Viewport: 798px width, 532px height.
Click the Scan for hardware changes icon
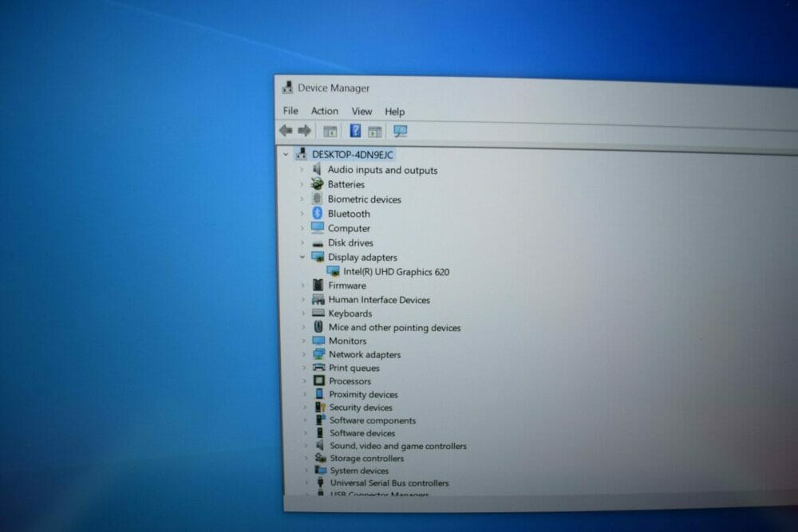click(401, 132)
